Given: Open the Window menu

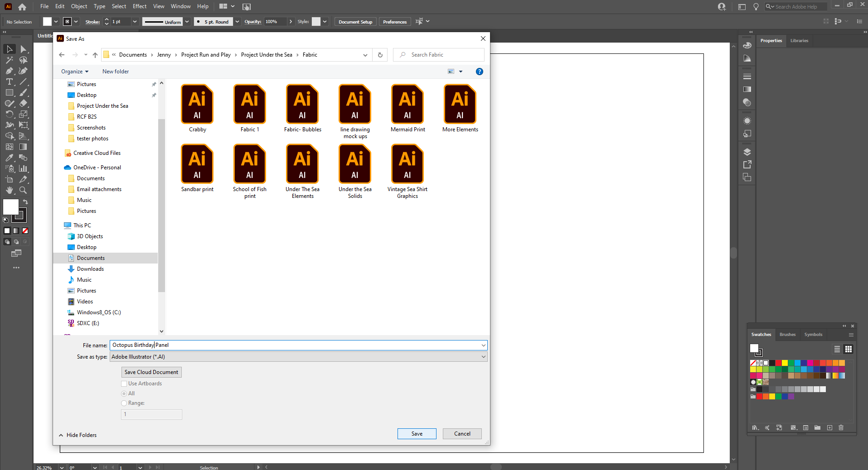Looking at the screenshot, I should point(180,6).
